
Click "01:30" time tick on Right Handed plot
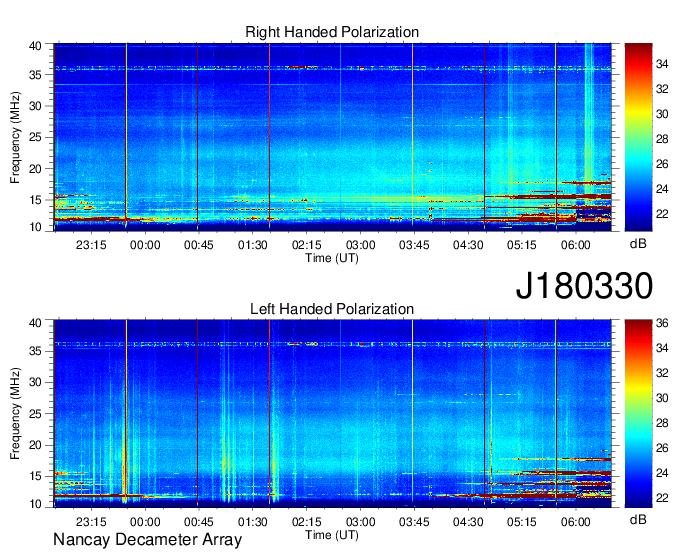(253, 245)
